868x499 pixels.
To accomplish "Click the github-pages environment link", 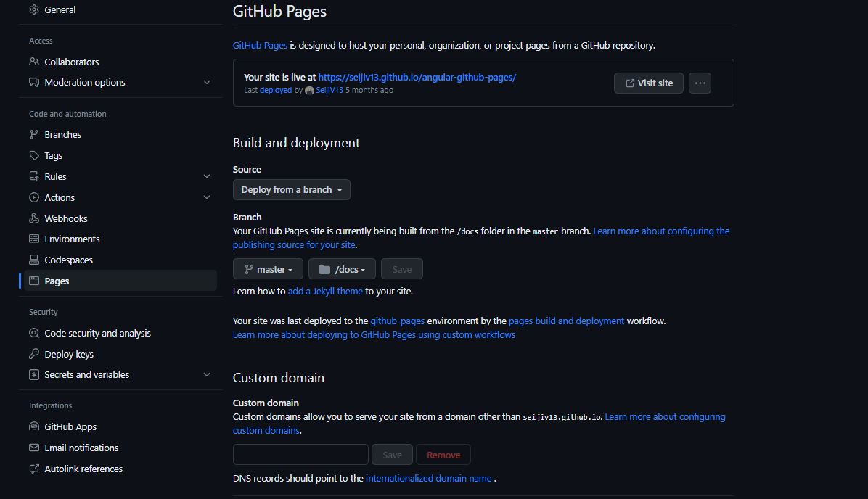I will 398,321.
